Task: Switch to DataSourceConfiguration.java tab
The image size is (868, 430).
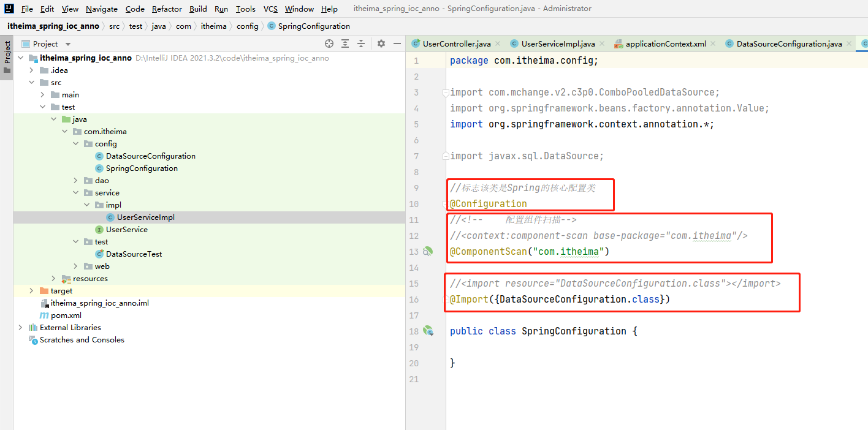Action: [789, 43]
